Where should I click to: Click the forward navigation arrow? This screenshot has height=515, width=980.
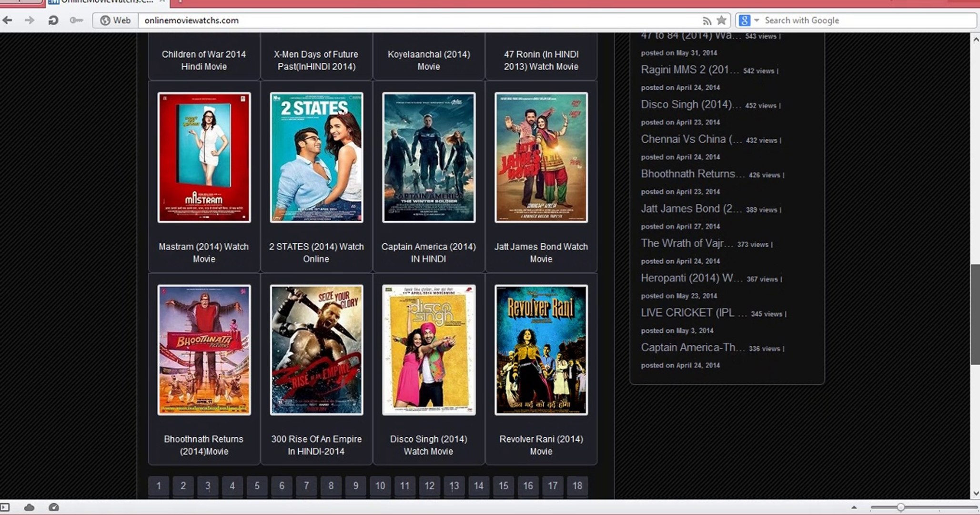tap(30, 20)
